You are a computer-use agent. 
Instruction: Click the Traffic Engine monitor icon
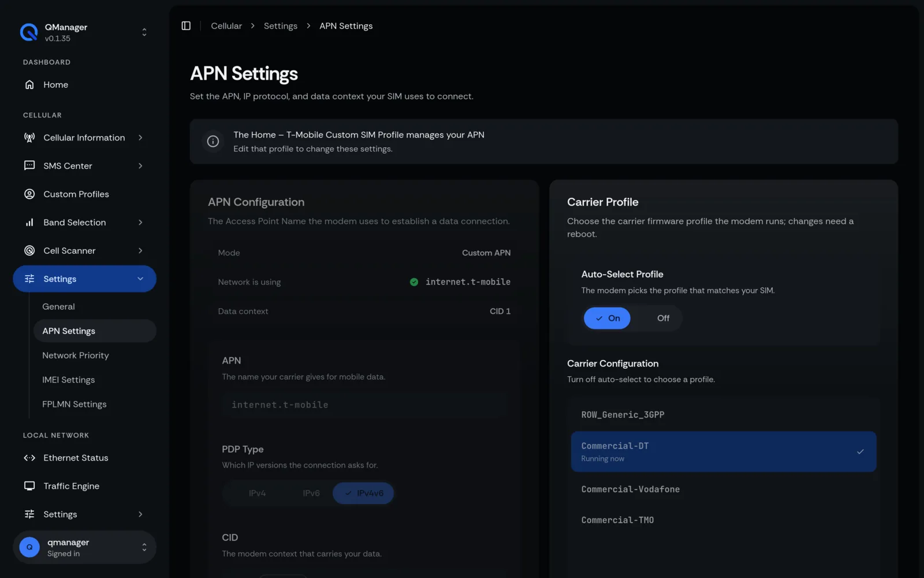click(29, 486)
